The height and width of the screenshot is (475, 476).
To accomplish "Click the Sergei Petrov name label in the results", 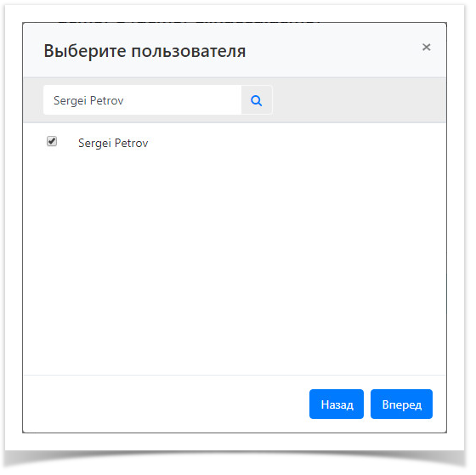I will (115, 144).
